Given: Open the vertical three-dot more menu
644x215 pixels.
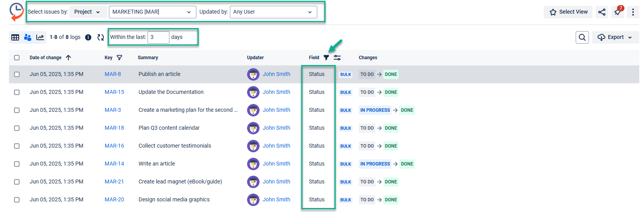Looking at the screenshot, I should pyautogui.click(x=633, y=12).
